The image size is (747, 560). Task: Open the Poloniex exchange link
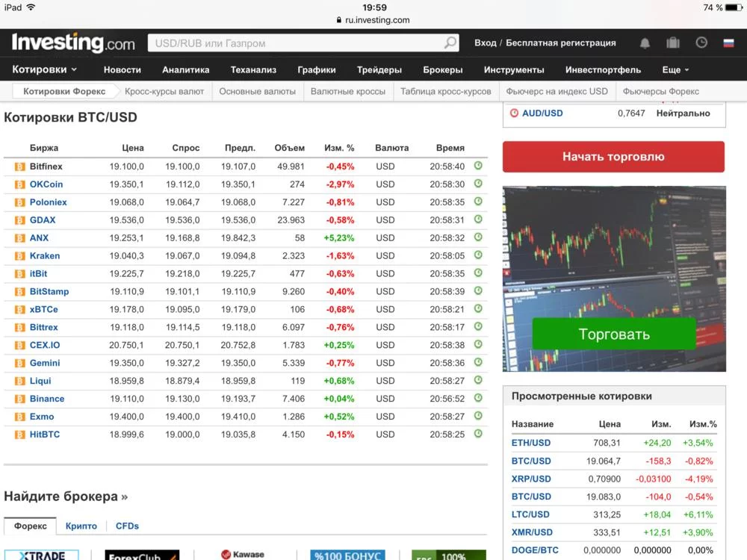(48, 202)
